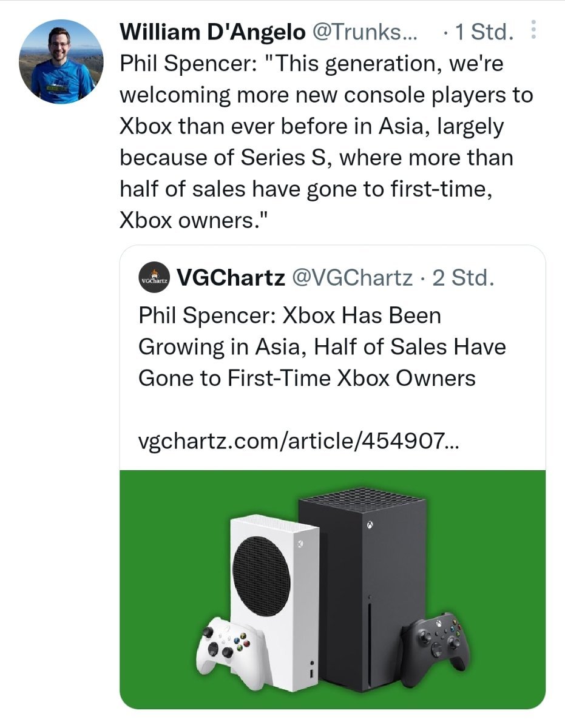
Task: Open William D'Angelo's profile via display name
Action: tap(212, 32)
